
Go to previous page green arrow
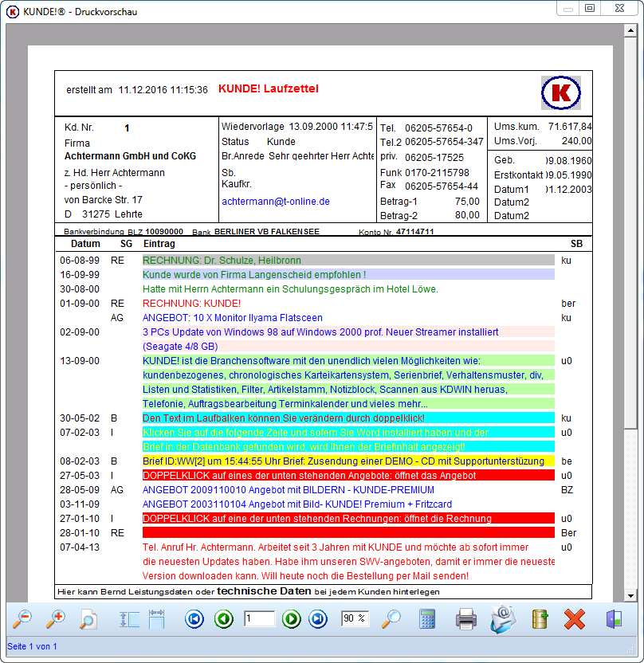(x=224, y=619)
